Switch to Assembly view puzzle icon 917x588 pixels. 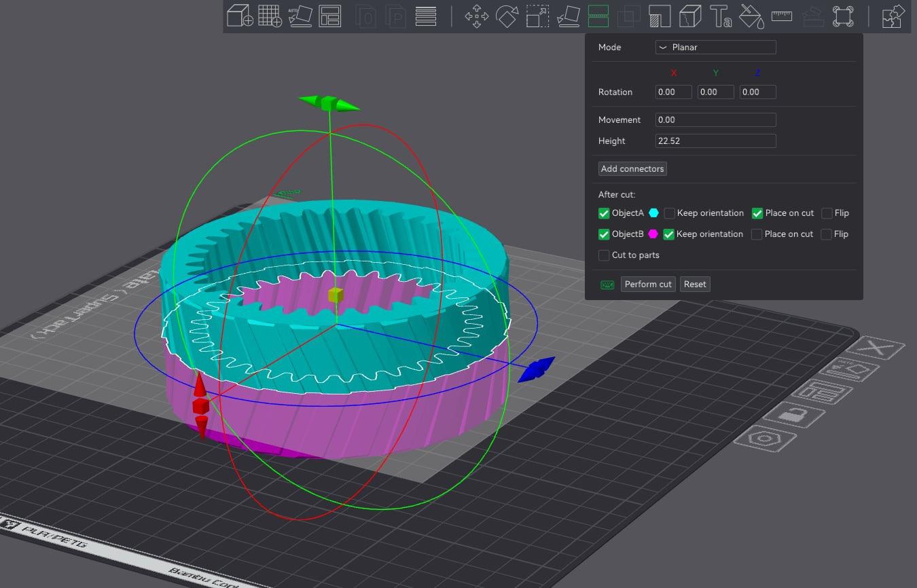coord(893,16)
